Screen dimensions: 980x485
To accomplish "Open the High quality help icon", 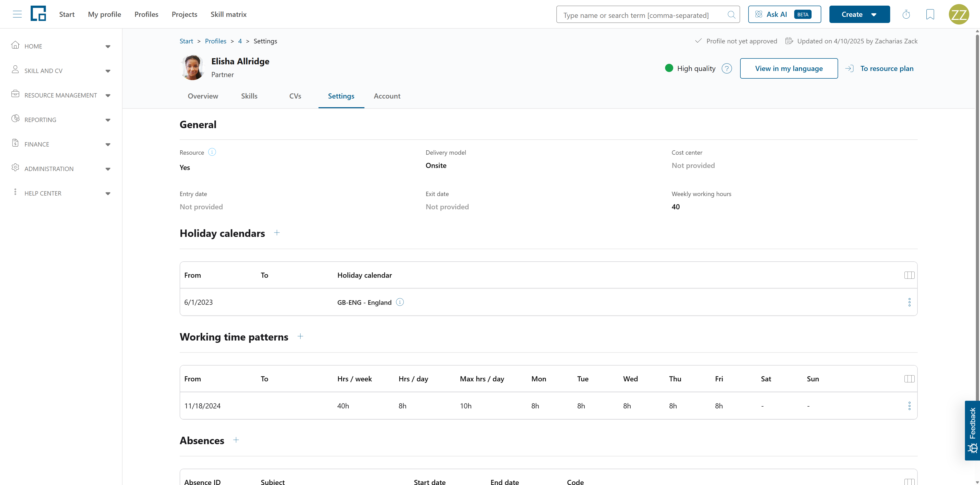I will (x=727, y=68).
